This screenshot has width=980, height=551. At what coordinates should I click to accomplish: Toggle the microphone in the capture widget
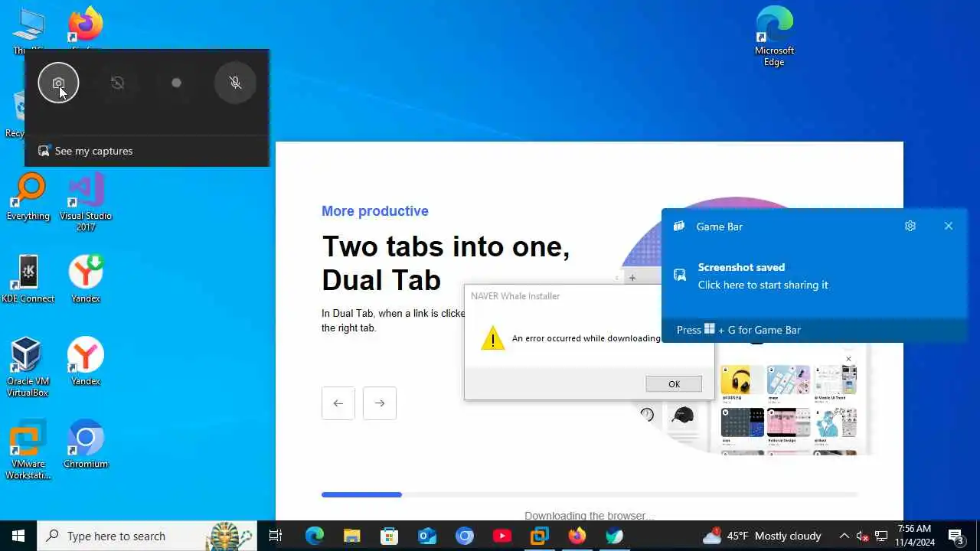(x=235, y=83)
